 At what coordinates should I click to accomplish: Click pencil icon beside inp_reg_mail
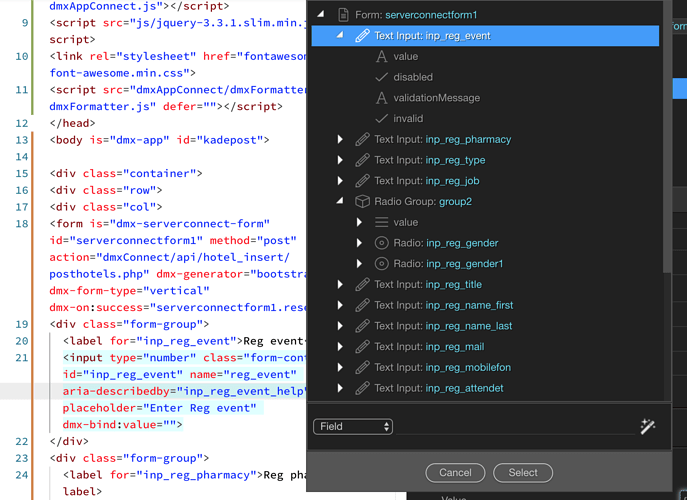(x=362, y=347)
